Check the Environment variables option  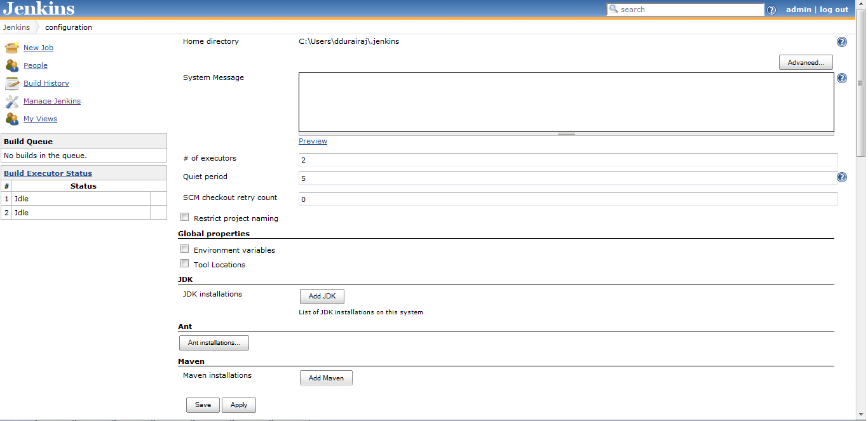pos(185,249)
